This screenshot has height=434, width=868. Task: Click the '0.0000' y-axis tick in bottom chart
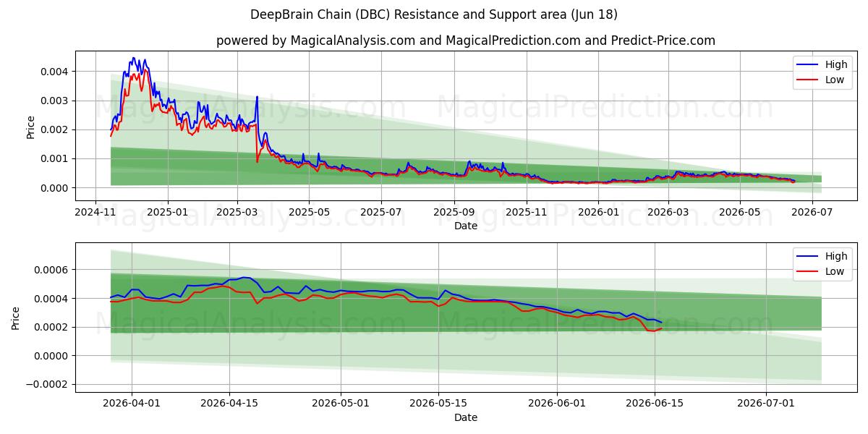coord(52,356)
